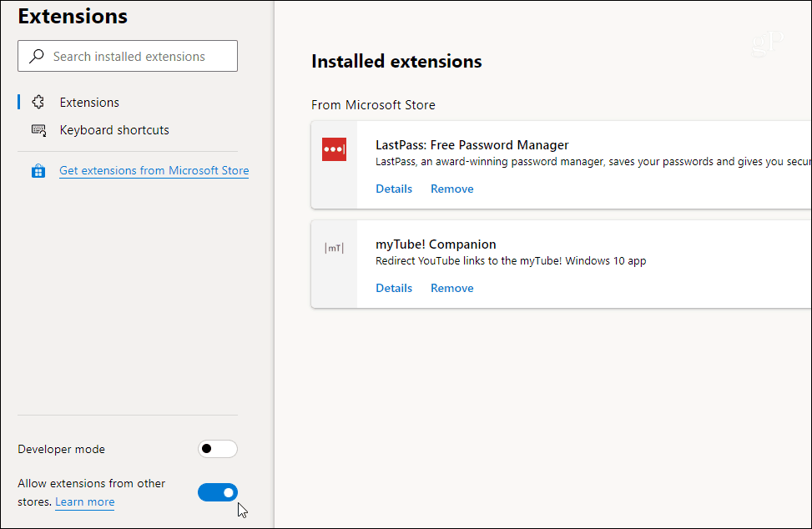This screenshot has height=529, width=812.
Task: Click the LastPass: Free Password Manager title
Action: pyautogui.click(x=472, y=145)
